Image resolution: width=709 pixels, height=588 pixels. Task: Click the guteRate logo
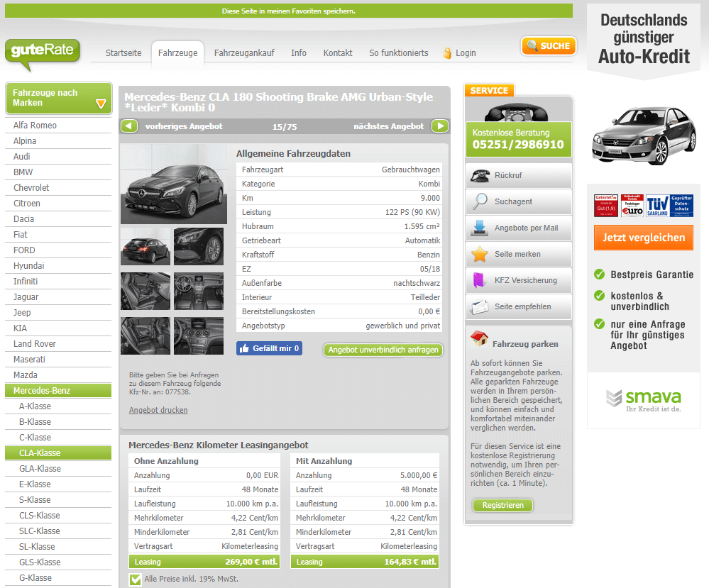click(x=43, y=54)
